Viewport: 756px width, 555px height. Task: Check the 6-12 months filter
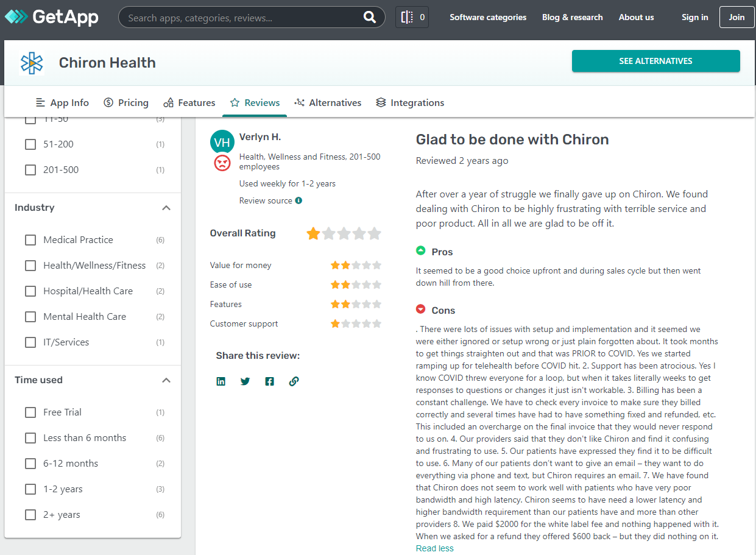[x=30, y=464]
